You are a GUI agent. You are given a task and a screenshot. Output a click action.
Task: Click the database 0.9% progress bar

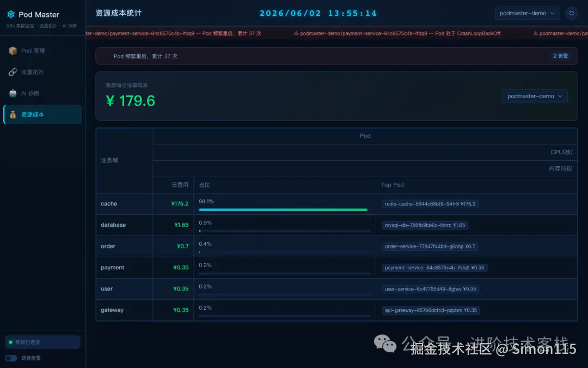pyautogui.click(x=285, y=231)
